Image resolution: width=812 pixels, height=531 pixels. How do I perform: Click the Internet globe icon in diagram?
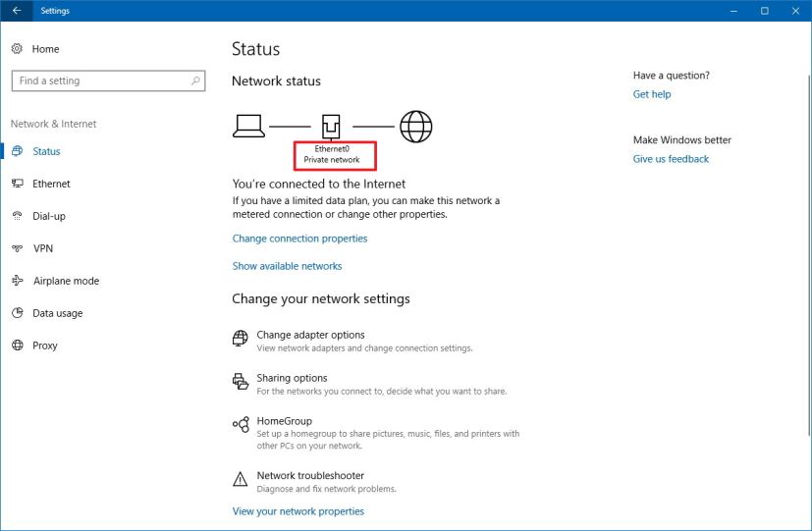pyautogui.click(x=416, y=127)
